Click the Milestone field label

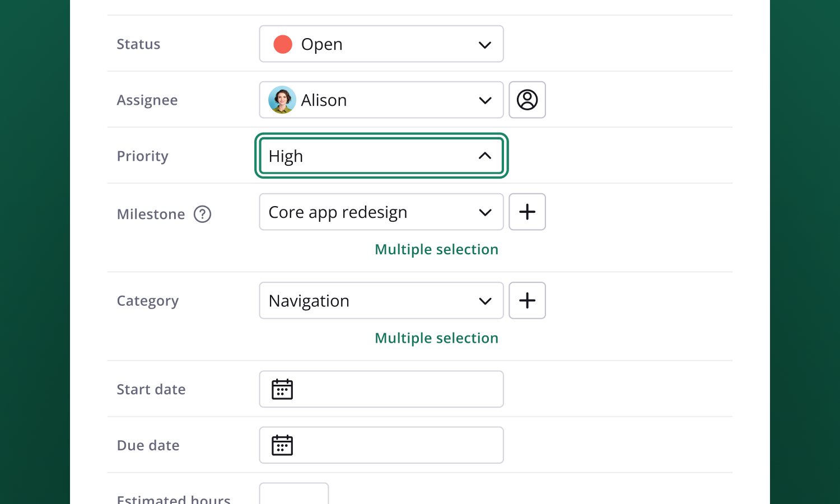point(151,214)
